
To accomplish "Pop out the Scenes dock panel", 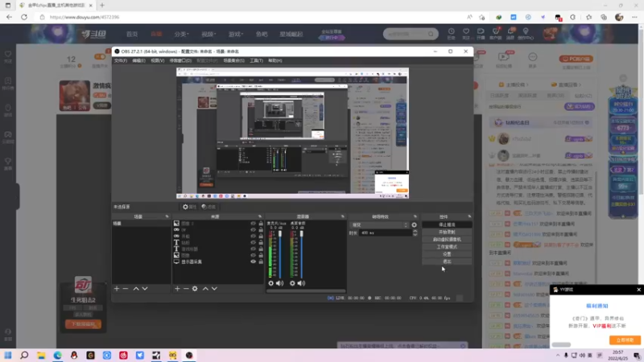I will [x=167, y=216].
